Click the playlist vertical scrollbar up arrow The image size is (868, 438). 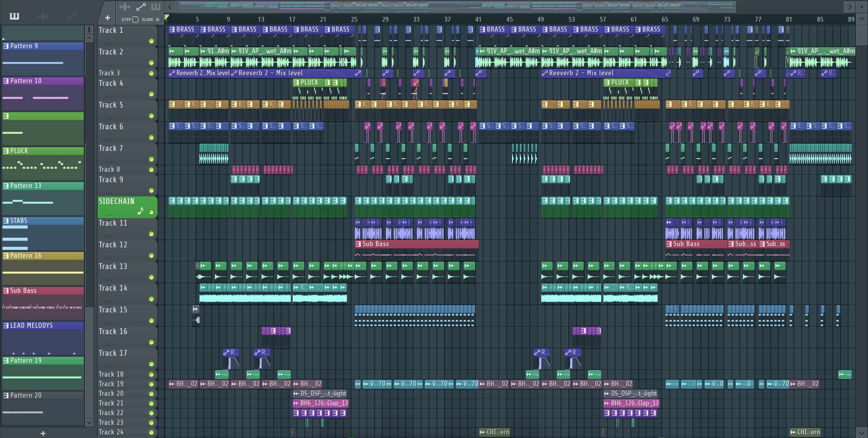point(862,19)
